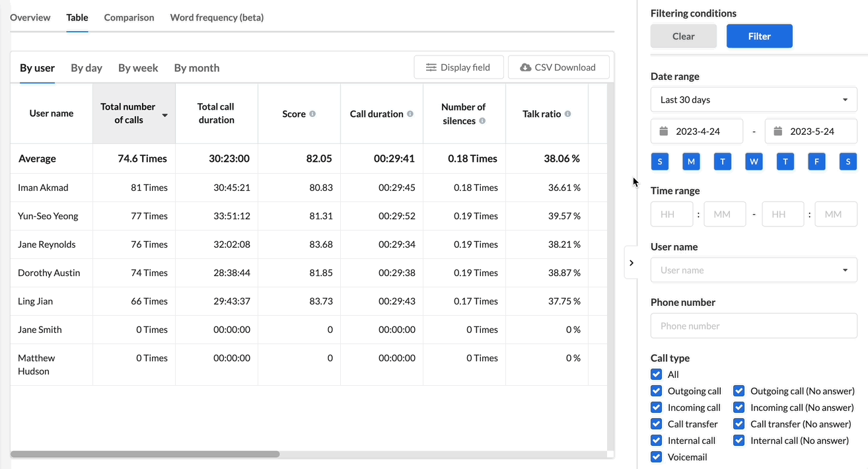Open the Comparison tab
The height and width of the screenshot is (469, 868).
[129, 18]
